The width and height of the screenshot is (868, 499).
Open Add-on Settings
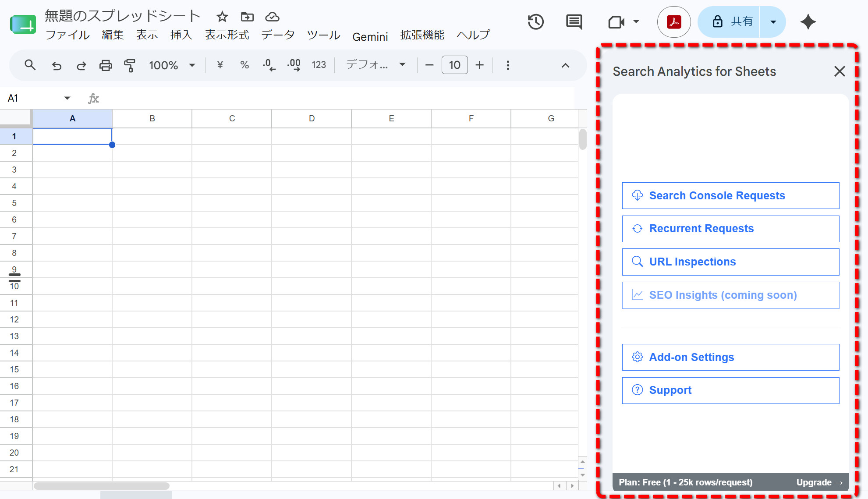click(730, 357)
